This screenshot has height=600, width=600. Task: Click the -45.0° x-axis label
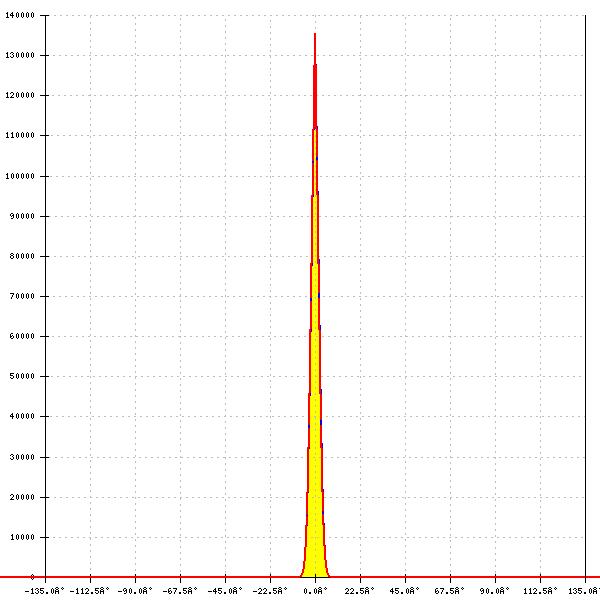[226, 590]
